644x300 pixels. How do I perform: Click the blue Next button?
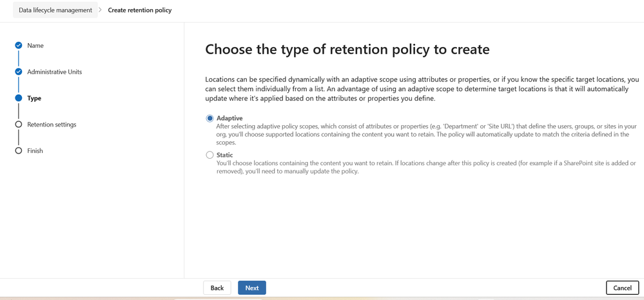[x=252, y=288]
